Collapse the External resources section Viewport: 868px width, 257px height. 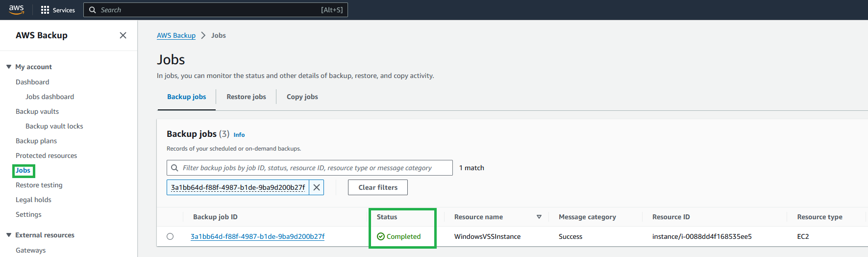coord(9,235)
